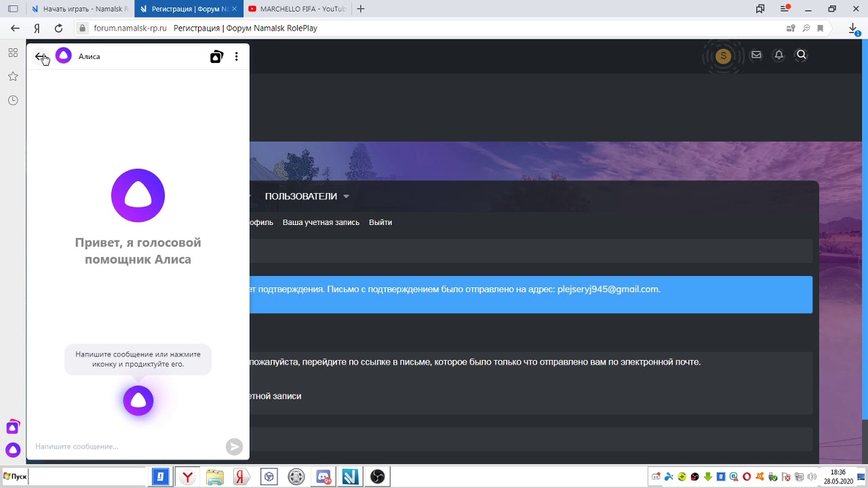Click the purple Alice avatar in panel header
Screen dimensions: 868x488
[x=63, y=56]
